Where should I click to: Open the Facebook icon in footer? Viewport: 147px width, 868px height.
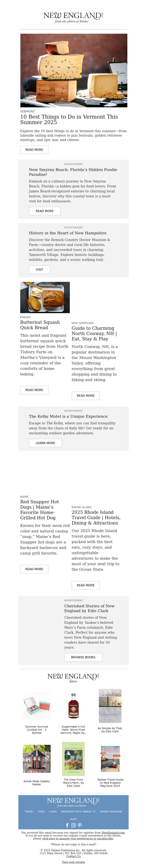(67, 825)
